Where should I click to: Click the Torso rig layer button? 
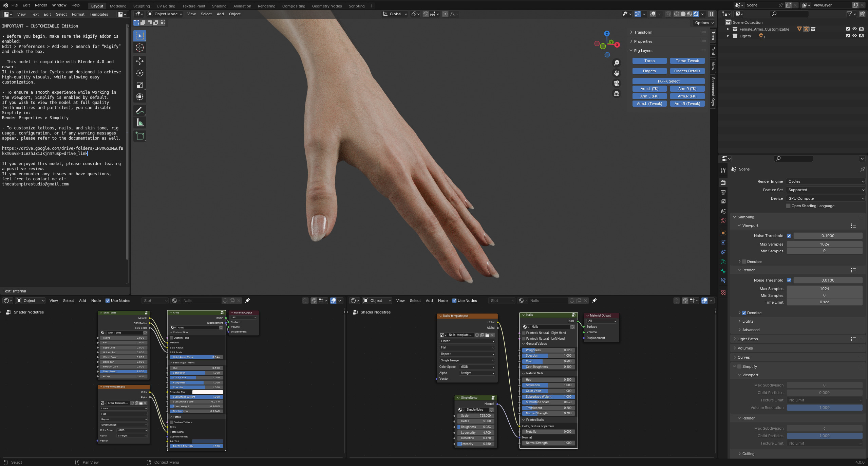coord(649,61)
